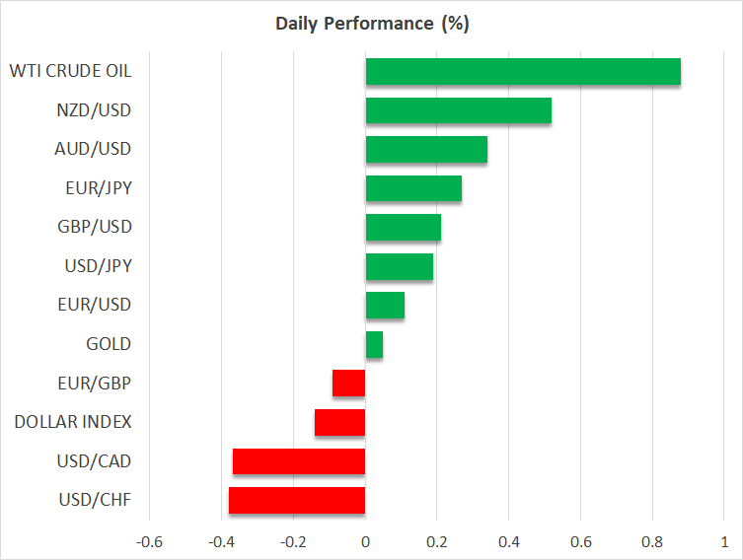Screen dimensions: 743x560
Task: Click the small green GOLD bar
Action: [374, 344]
